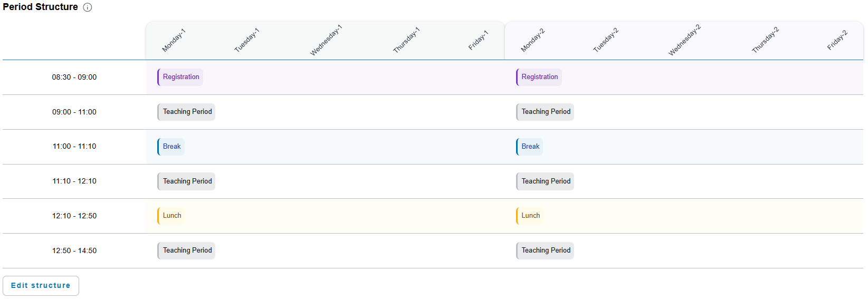Select the Break tag under Monday-2
The height and width of the screenshot is (299, 868).
[x=530, y=147]
